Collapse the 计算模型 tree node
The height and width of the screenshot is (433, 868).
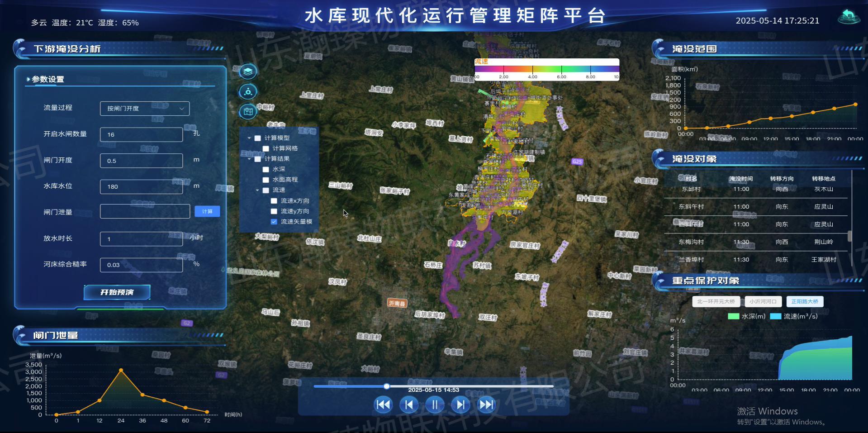click(x=249, y=138)
